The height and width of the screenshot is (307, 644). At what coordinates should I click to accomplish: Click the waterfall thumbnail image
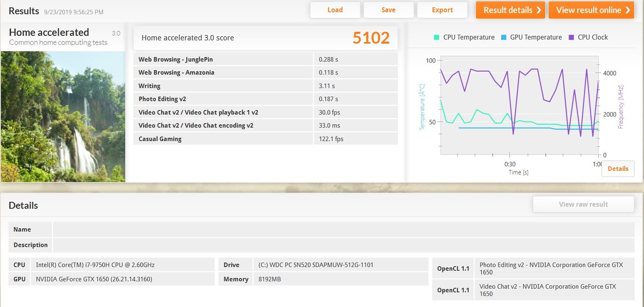click(63, 117)
